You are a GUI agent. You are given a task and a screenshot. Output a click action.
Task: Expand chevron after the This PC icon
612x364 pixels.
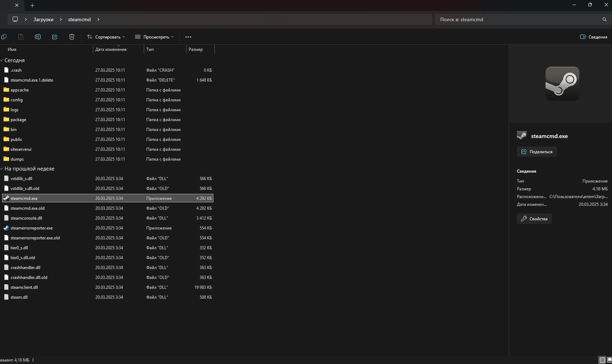(x=26, y=19)
